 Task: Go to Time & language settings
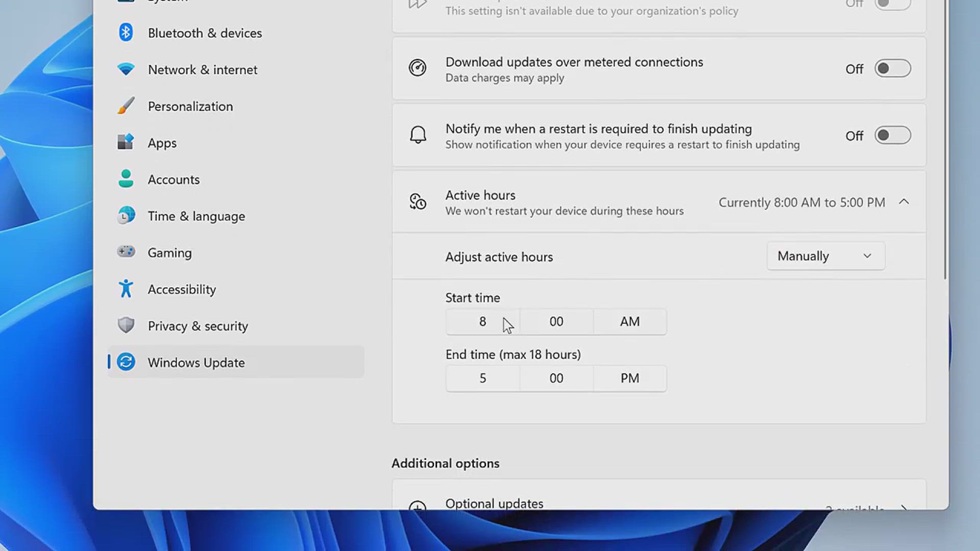(236, 216)
